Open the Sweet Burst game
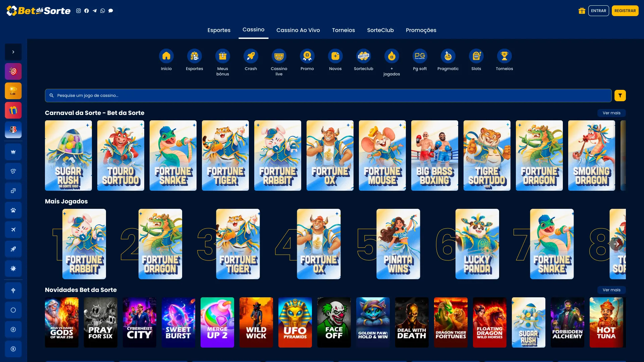 pyautogui.click(x=178, y=322)
